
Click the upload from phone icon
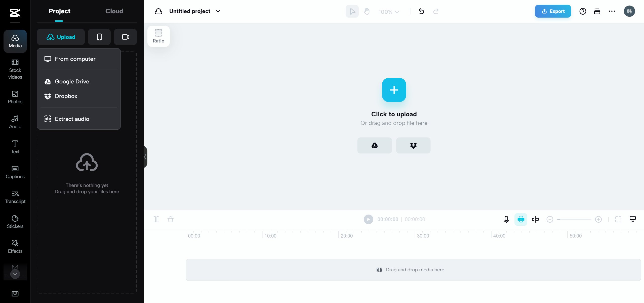click(99, 37)
